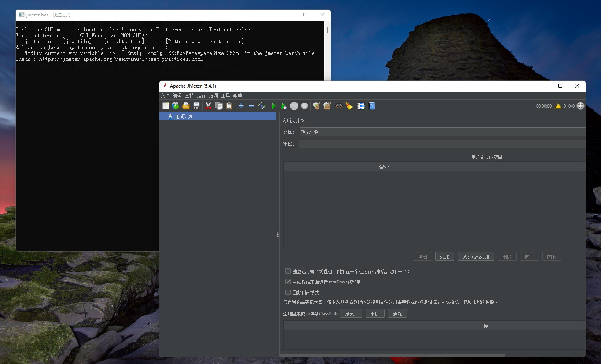The image size is (601, 364).
Task: Open the 编辑 menu
Action: pyautogui.click(x=177, y=96)
